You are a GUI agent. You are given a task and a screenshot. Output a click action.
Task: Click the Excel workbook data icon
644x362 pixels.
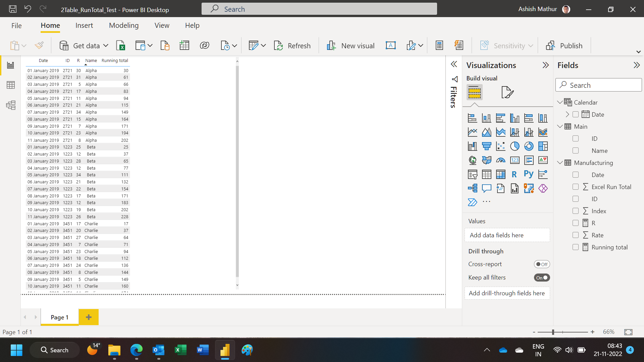point(120,46)
